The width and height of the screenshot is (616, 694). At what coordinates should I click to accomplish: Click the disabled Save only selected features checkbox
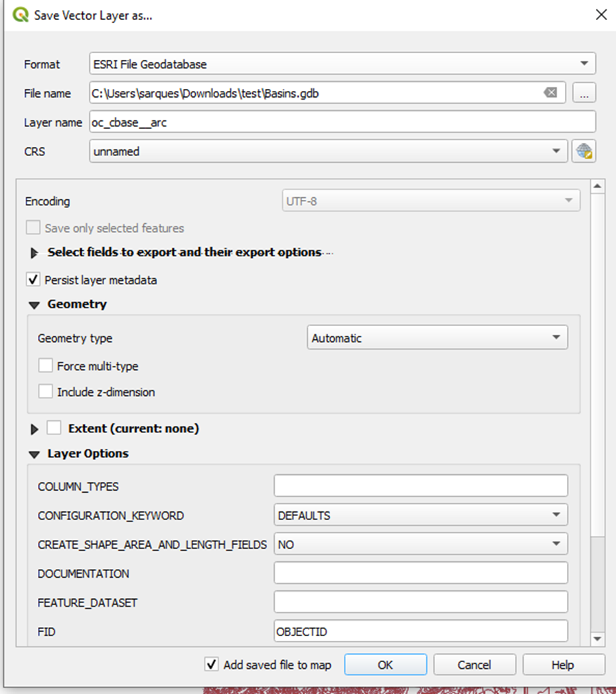point(33,228)
